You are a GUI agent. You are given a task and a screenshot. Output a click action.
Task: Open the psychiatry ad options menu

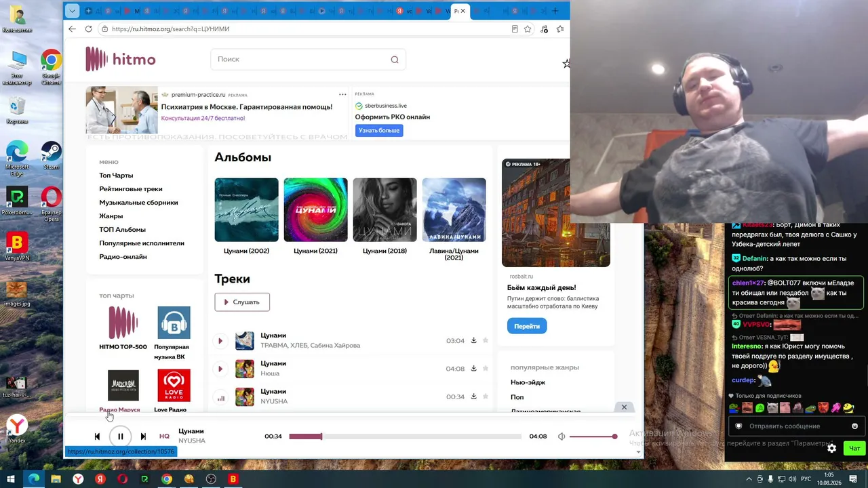coord(342,94)
